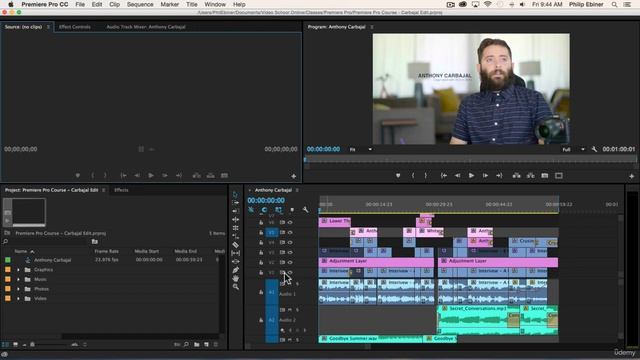Viewport: 640px width, 360px height.
Task: Open the Marker menu
Action: point(169,4)
